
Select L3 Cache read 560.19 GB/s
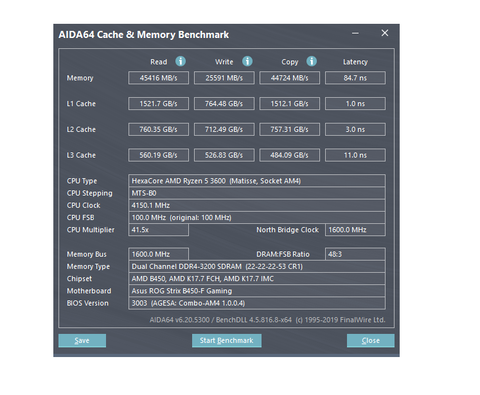pos(158,155)
